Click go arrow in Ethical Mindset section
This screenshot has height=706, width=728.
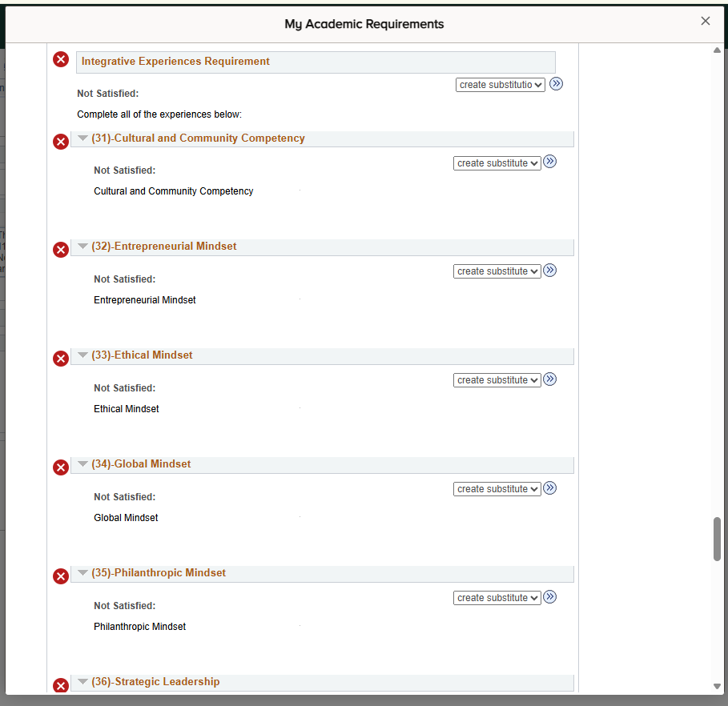coord(549,379)
